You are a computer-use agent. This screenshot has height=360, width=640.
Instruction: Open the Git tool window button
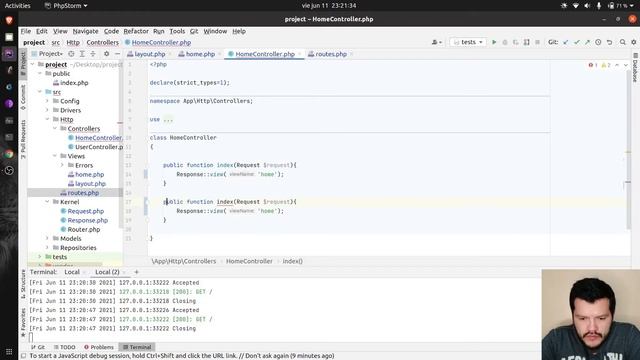tap(38, 347)
